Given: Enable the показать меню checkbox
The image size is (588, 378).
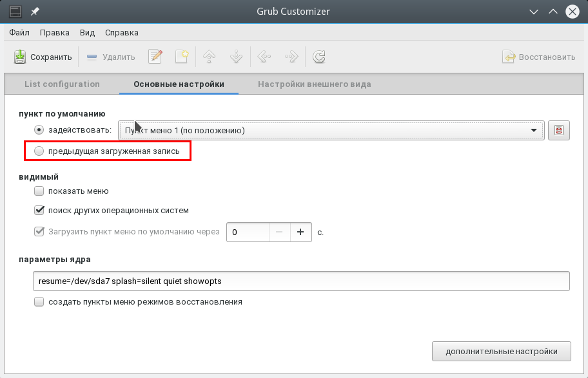Looking at the screenshot, I should (39, 191).
